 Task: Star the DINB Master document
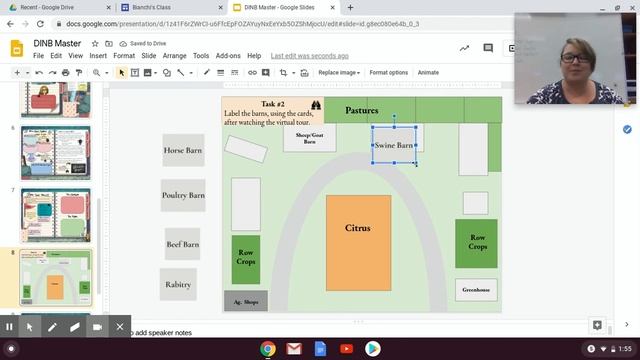95,43
